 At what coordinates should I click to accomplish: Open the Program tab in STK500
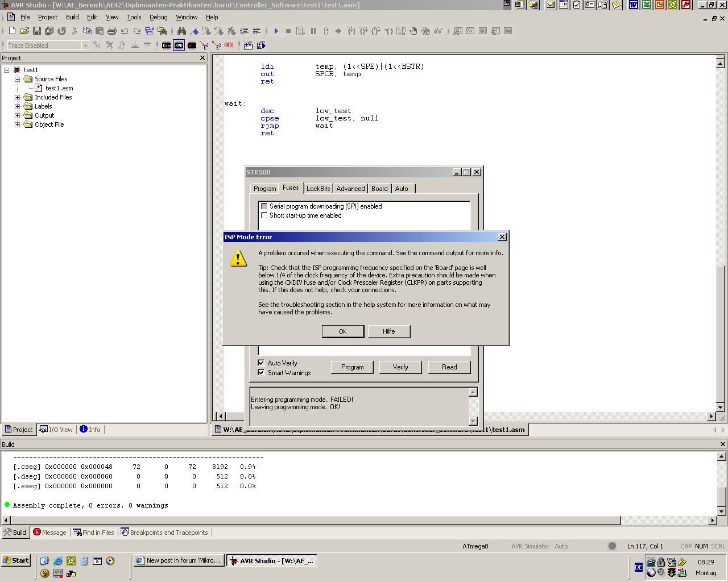[264, 189]
